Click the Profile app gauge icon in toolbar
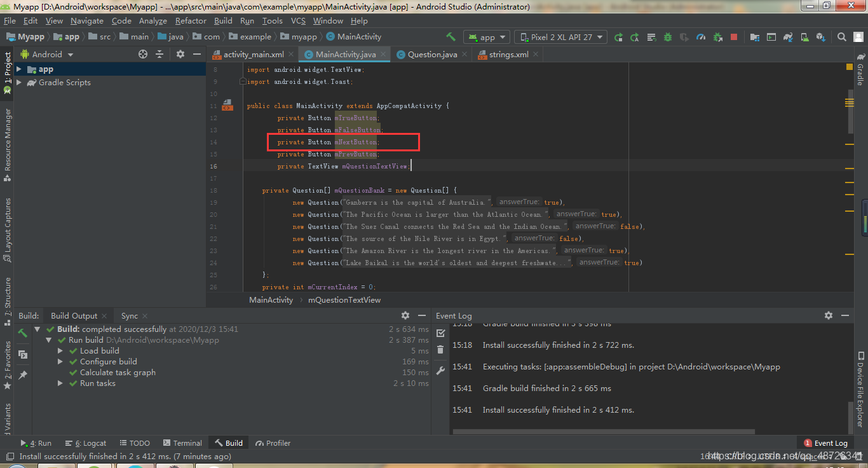 (x=701, y=37)
